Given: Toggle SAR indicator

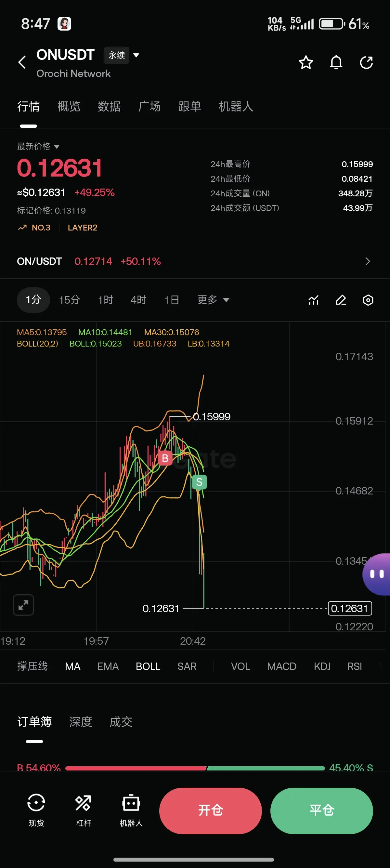Looking at the screenshot, I should pyautogui.click(x=187, y=666).
